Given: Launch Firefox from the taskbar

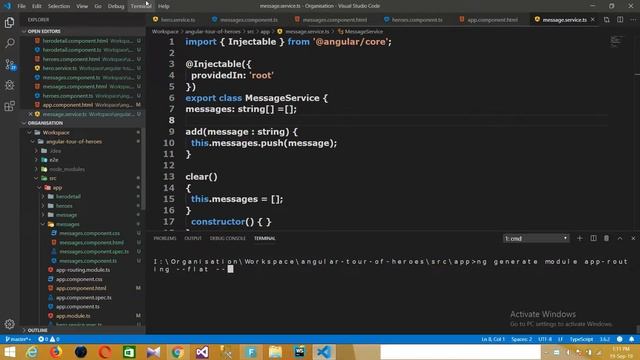Looking at the screenshot, I should (x=56, y=352).
